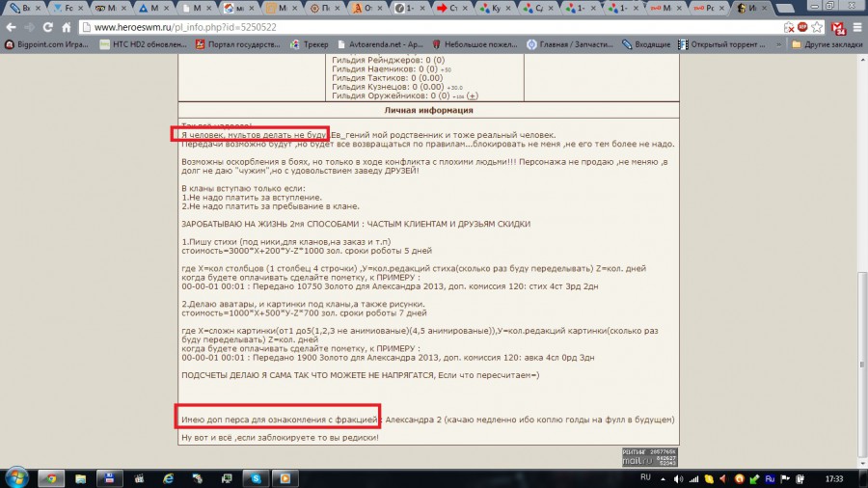Click the Chrome taskbar icon
The width and height of the screenshot is (868, 488).
pyautogui.click(x=52, y=477)
